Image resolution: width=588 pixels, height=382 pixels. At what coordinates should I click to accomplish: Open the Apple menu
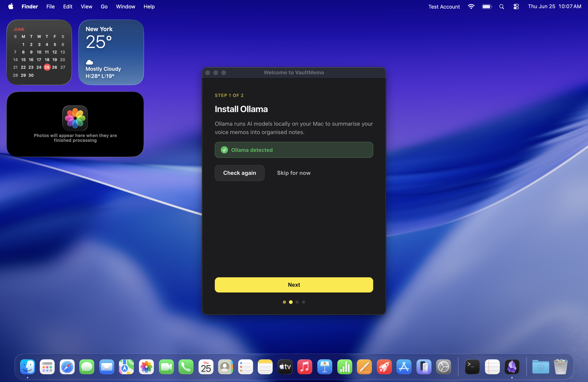11,6
